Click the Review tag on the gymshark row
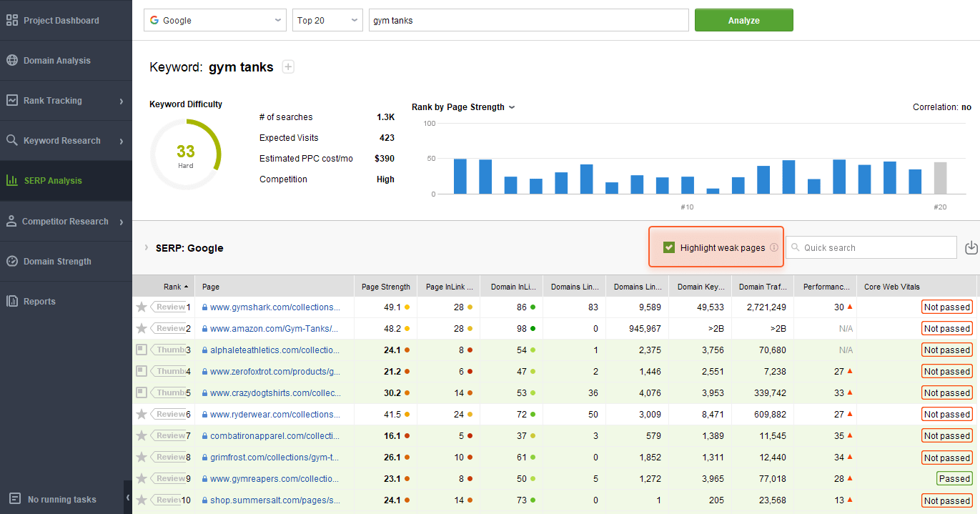The image size is (980, 514). pyautogui.click(x=169, y=307)
